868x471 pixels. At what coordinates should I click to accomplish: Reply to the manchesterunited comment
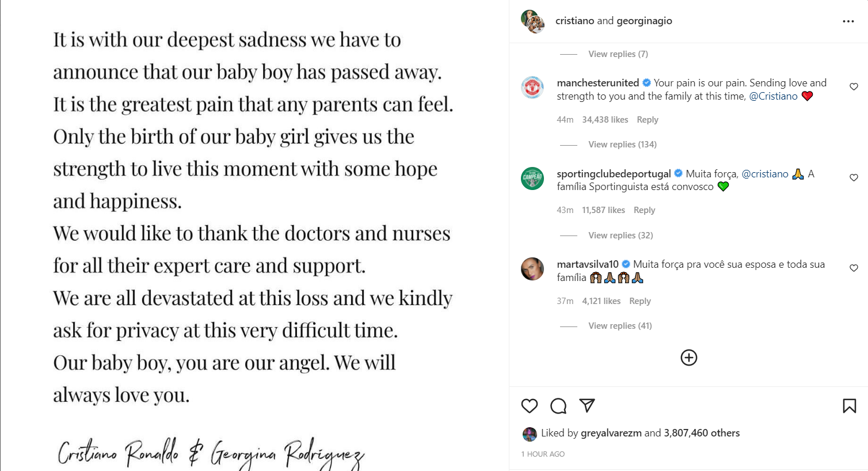pos(647,120)
